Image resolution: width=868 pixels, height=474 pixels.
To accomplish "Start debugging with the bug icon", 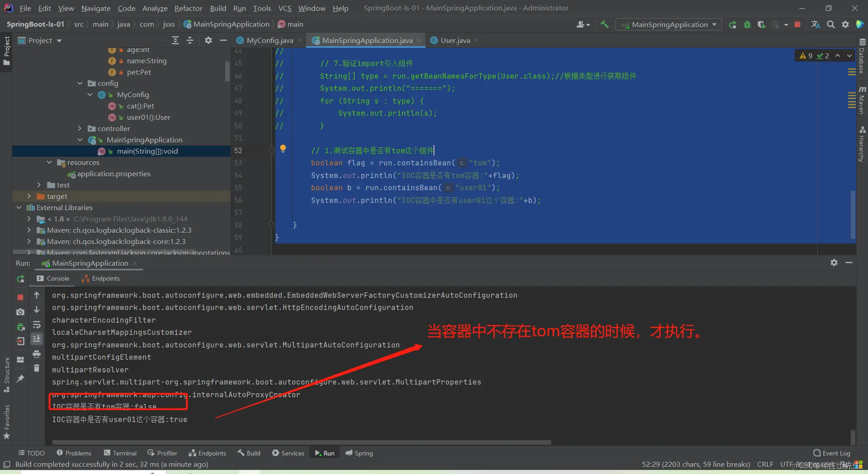I will click(x=747, y=24).
